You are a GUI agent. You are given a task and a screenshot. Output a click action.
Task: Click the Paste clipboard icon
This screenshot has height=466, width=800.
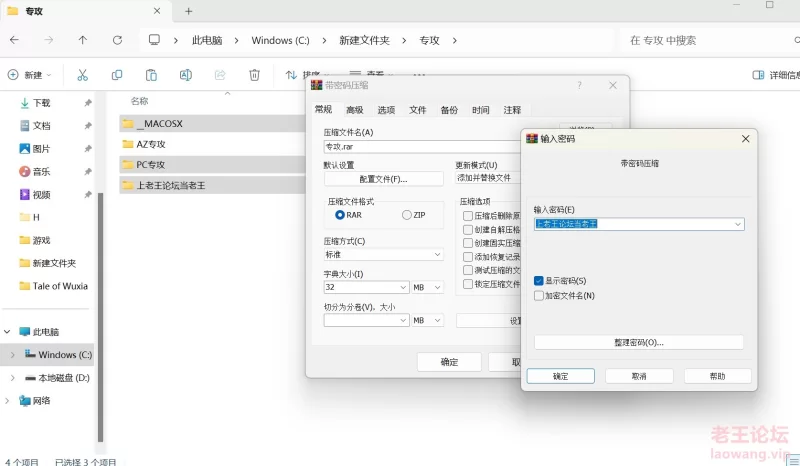(x=151, y=75)
